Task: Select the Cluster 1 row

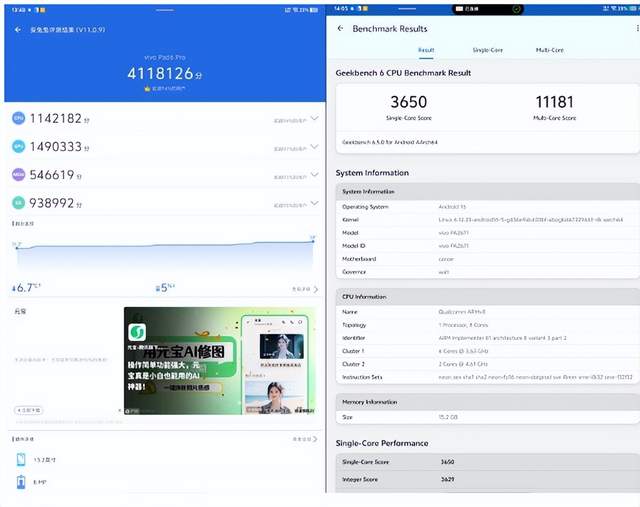Action: pos(487,351)
